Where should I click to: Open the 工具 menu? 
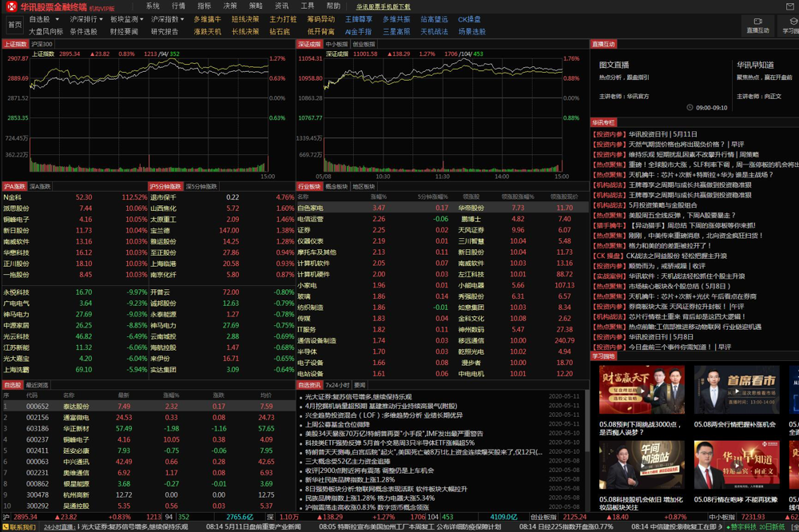[x=308, y=6]
